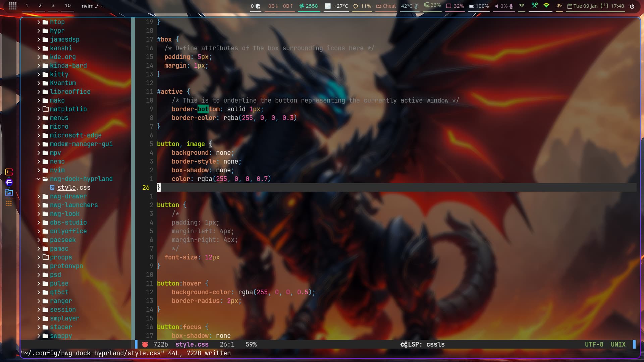Screen dimensions: 644x362
Task: Click the CSS file icon beside style.css
Action: 52,188
